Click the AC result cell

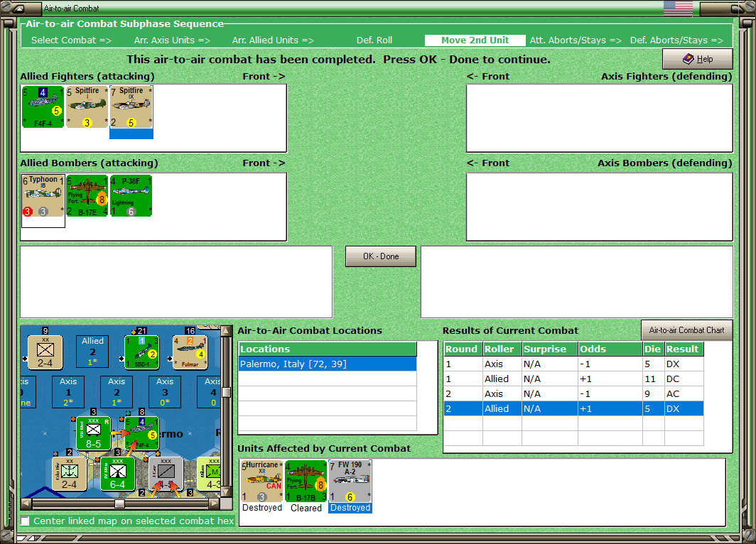tap(684, 393)
